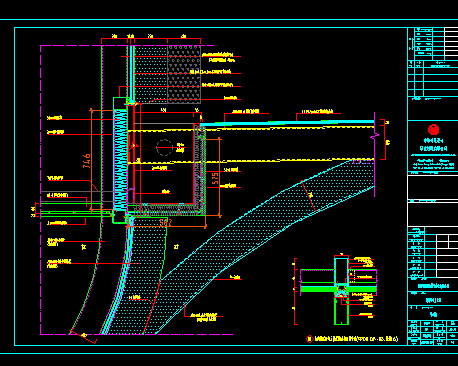Click the red circled number beside drawing title
Image resolution: width=458 pixels, height=366 pixels.
(x=310, y=339)
